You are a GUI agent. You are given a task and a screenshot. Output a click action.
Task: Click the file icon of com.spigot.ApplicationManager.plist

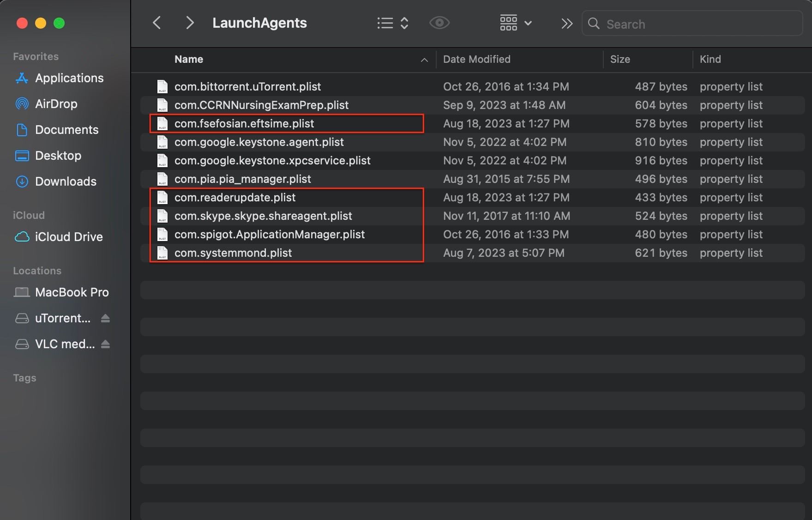pos(162,234)
